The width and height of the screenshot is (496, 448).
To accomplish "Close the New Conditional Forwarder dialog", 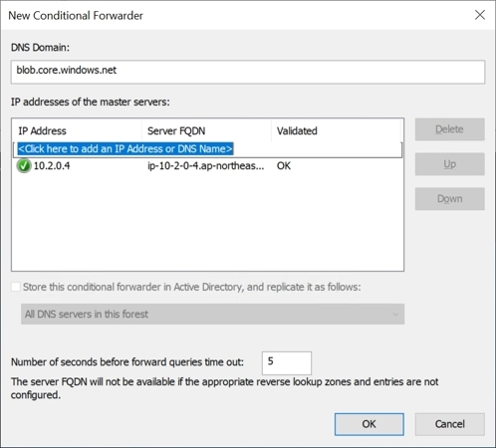I will 480,15.
